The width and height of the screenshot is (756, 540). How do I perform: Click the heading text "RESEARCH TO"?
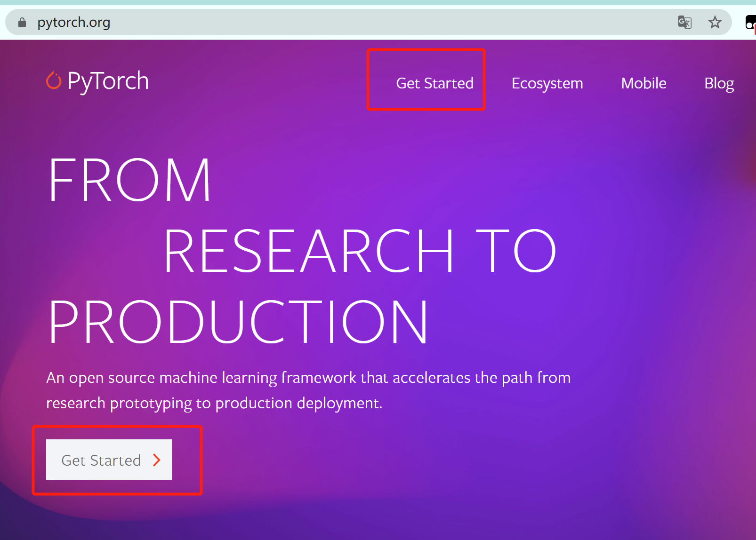[x=360, y=251]
